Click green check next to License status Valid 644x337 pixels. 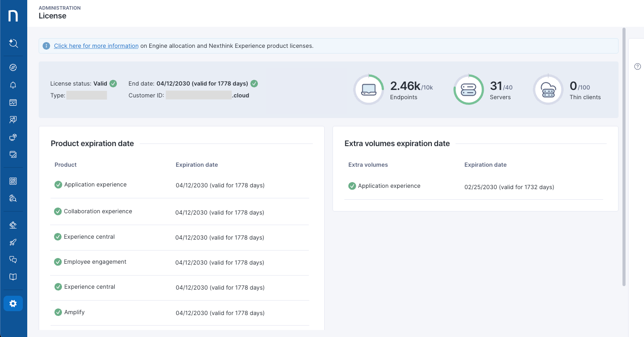pos(113,83)
